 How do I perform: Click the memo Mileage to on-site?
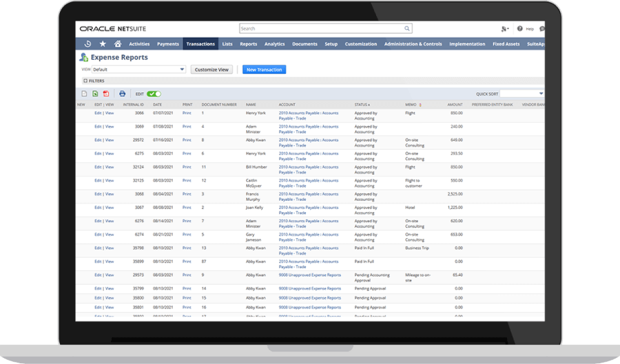417,277
